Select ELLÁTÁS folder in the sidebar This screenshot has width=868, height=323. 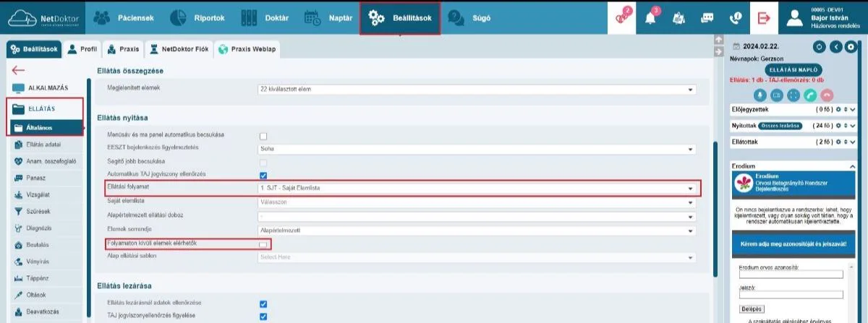coord(46,108)
